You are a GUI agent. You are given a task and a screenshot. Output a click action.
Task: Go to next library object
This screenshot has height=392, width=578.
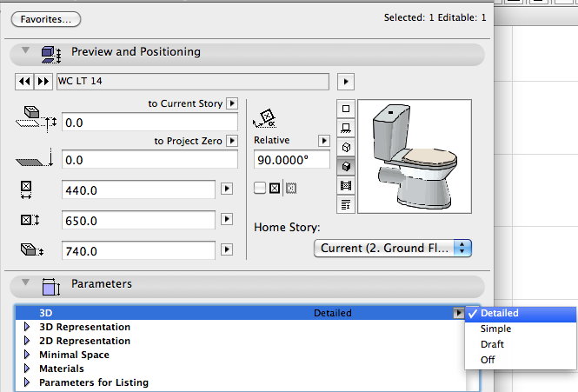click(43, 82)
